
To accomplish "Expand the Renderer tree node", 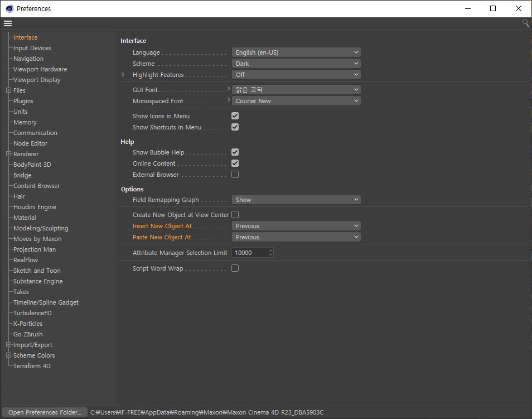I will tap(8, 154).
